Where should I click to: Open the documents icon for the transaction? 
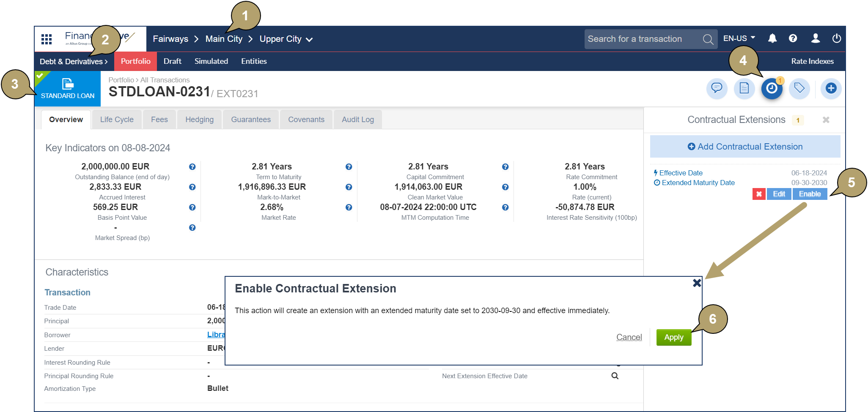[x=744, y=88]
